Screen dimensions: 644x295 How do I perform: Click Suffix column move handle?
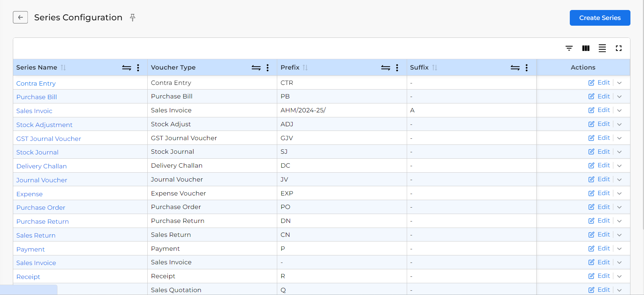(x=515, y=68)
